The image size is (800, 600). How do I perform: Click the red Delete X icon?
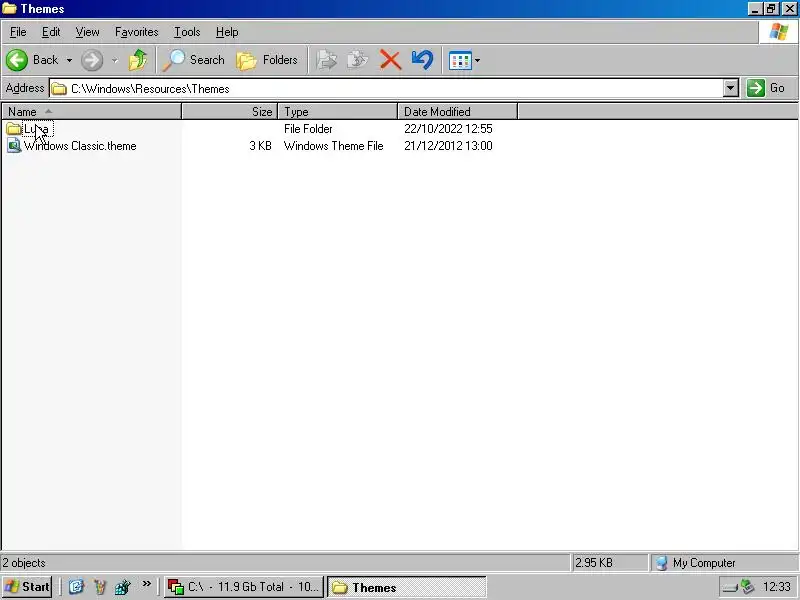[x=390, y=60]
